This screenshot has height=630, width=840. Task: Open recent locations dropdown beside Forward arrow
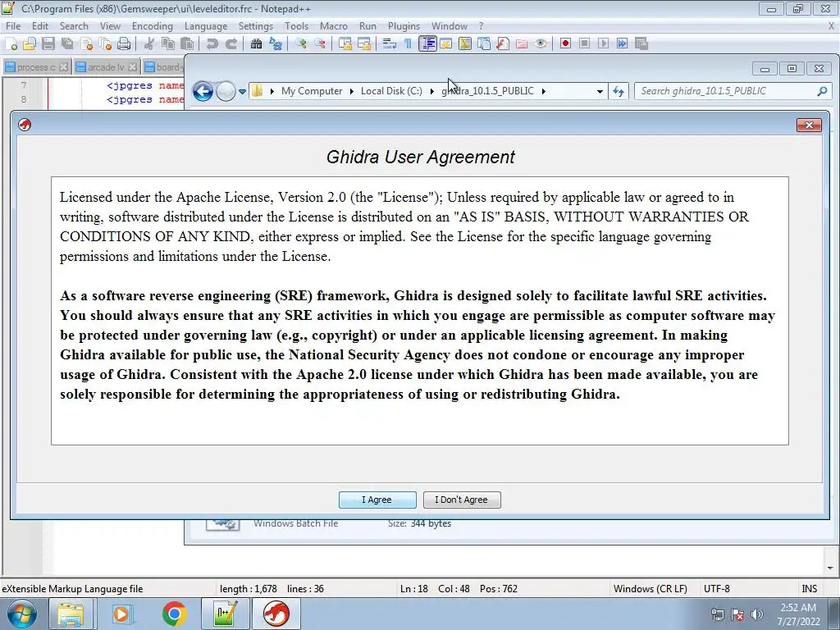pos(242,92)
